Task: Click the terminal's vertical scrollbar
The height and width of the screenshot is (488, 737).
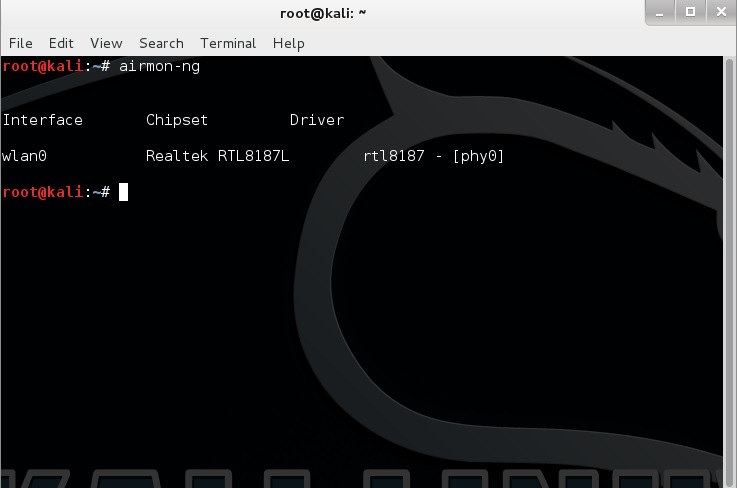Action: pos(729,270)
